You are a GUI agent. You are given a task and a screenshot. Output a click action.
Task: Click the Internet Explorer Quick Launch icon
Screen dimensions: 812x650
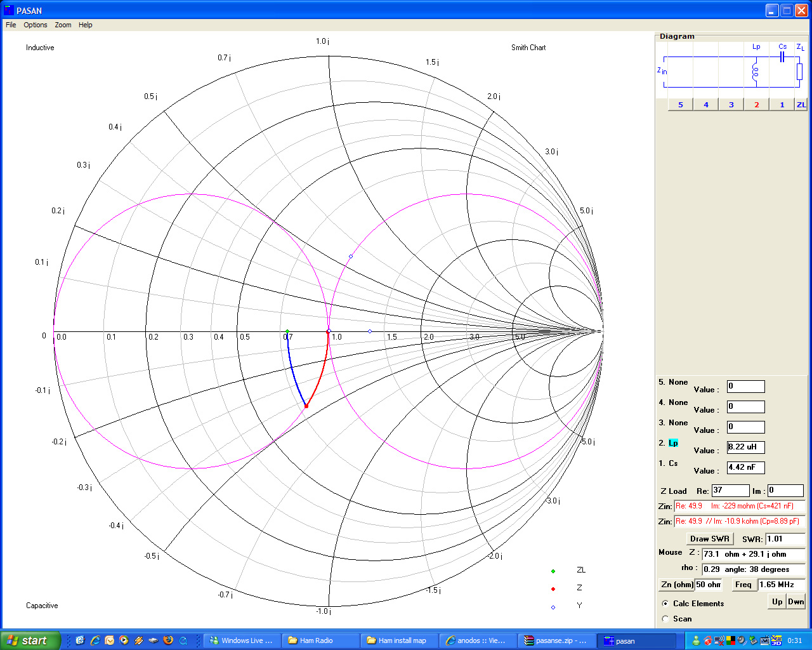click(x=95, y=640)
